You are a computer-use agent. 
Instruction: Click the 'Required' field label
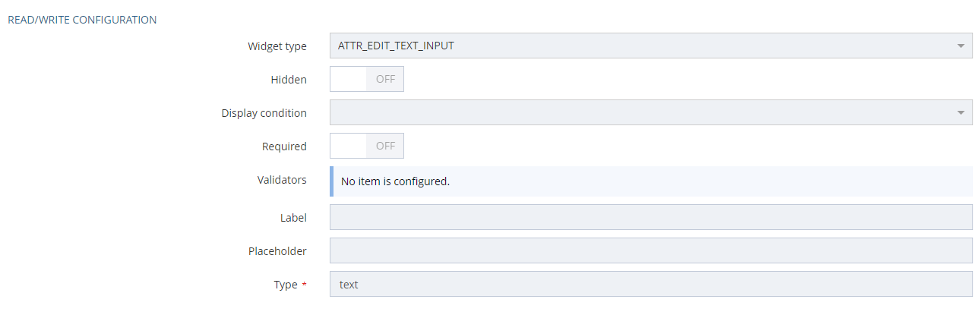tap(284, 146)
